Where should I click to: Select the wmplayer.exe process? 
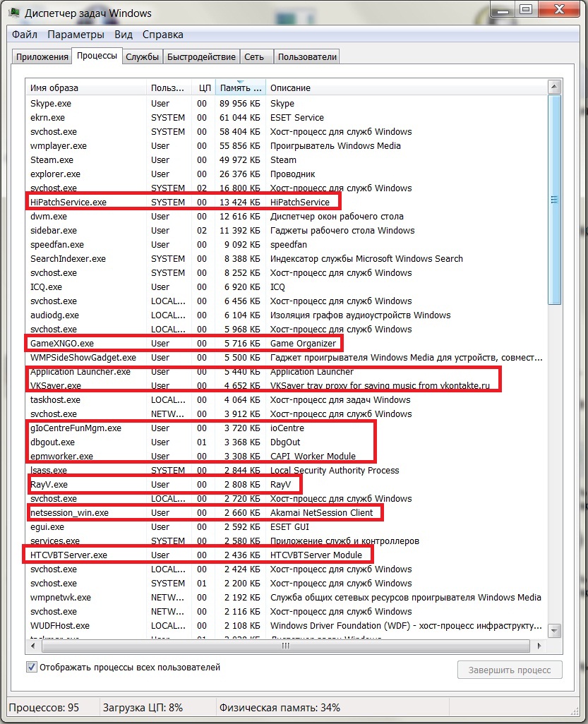(287, 146)
